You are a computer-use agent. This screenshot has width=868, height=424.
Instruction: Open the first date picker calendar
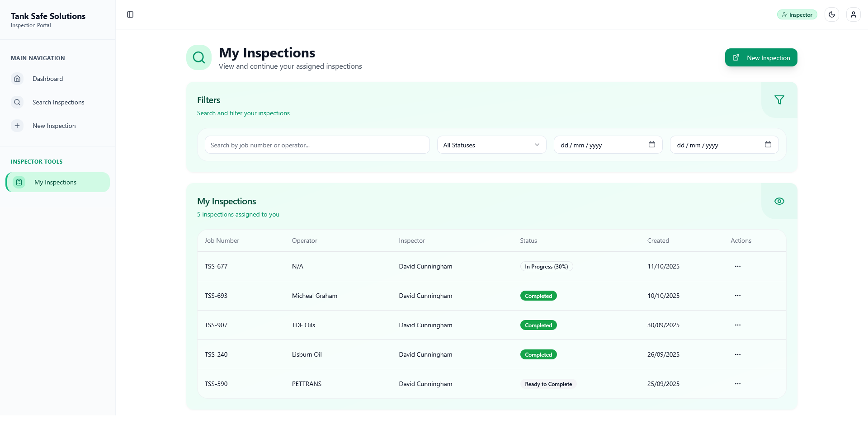(x=652, y=145)
